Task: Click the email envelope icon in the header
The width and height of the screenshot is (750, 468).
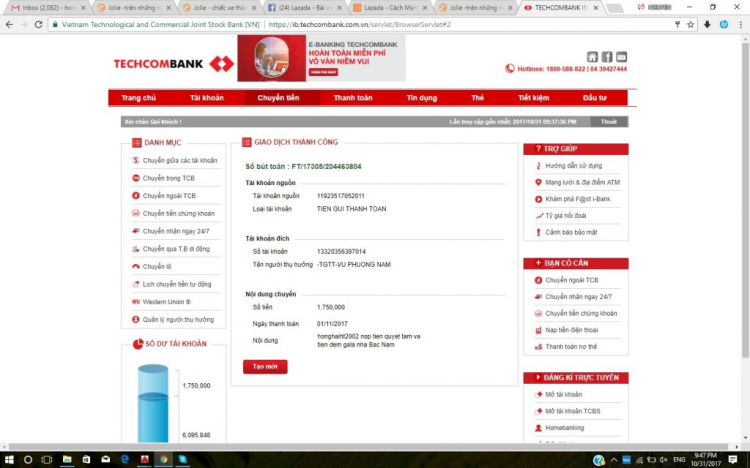Action: [621, 57]
